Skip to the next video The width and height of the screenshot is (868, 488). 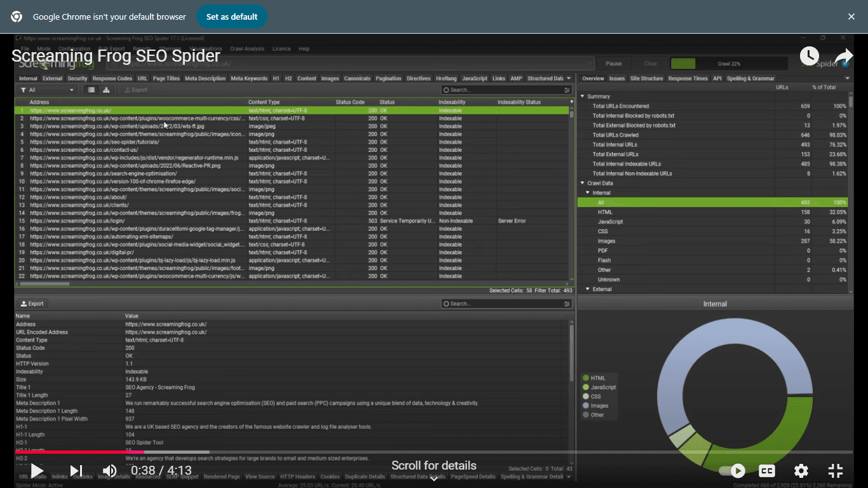pyautogui.click(x=76, y=471)
